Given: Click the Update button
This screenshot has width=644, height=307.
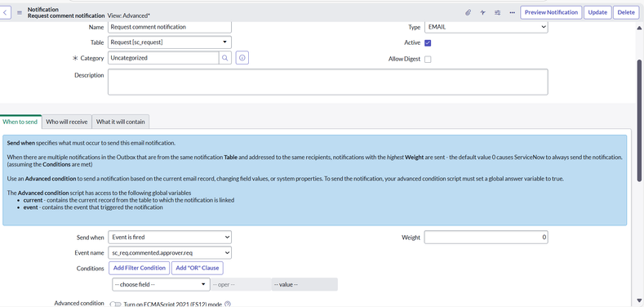Looking at the screenshot, I should pyautogui.click(x=597, y=12).
